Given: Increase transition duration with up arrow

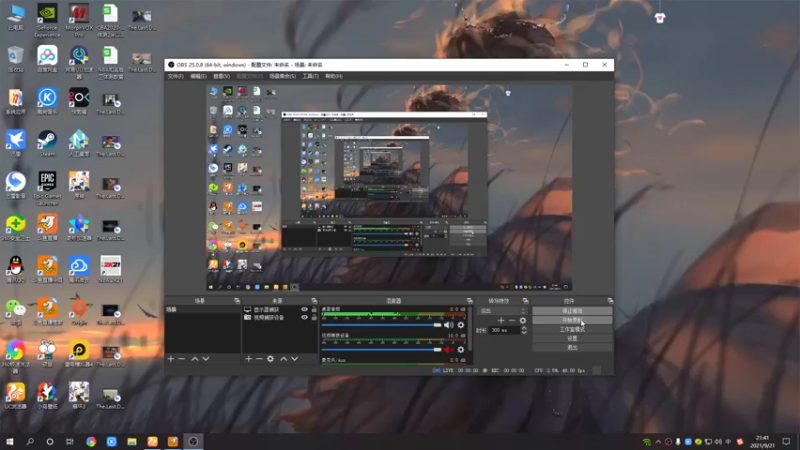Looking at the screenshot, I should (x=524, y=328).
